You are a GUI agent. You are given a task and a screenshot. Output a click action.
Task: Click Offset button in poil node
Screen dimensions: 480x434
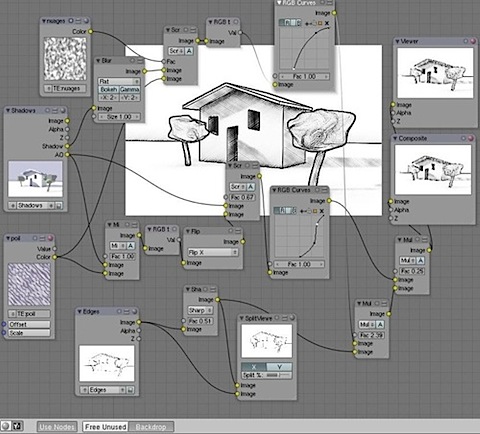click(x=29, y=324)
